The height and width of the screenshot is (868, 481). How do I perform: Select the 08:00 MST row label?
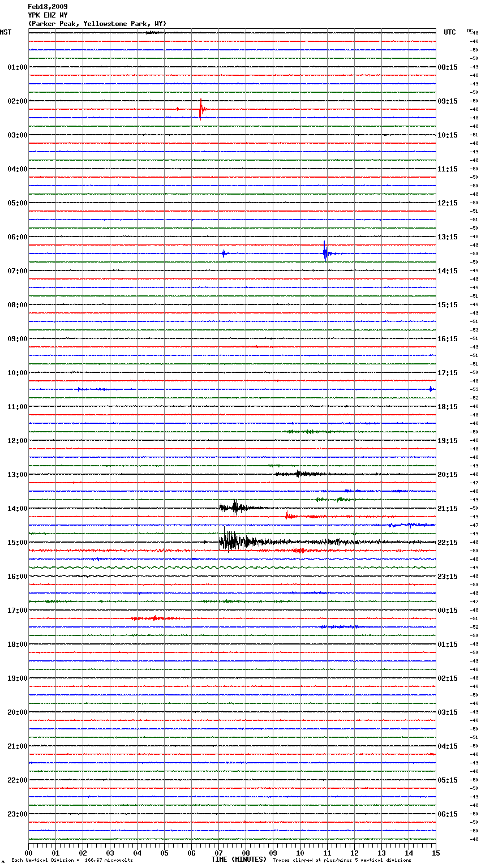(18, 305)
